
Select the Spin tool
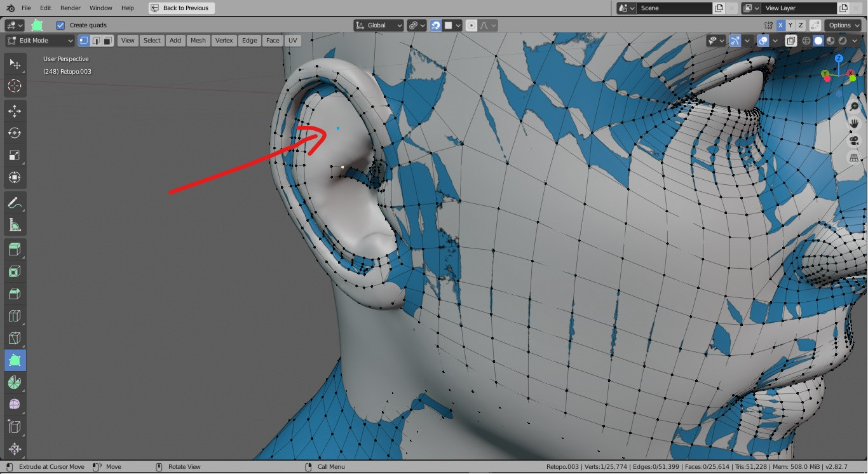[x=15, y=383]
